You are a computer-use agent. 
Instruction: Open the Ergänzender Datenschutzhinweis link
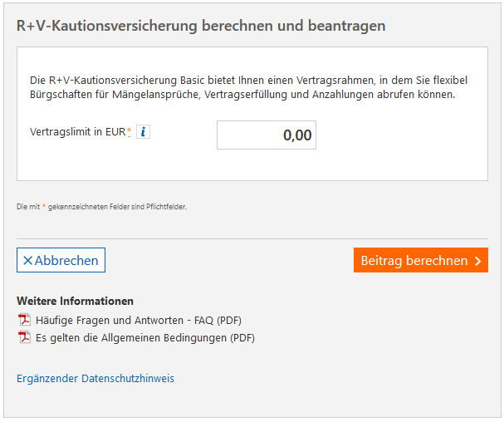[x=95, y=379]
